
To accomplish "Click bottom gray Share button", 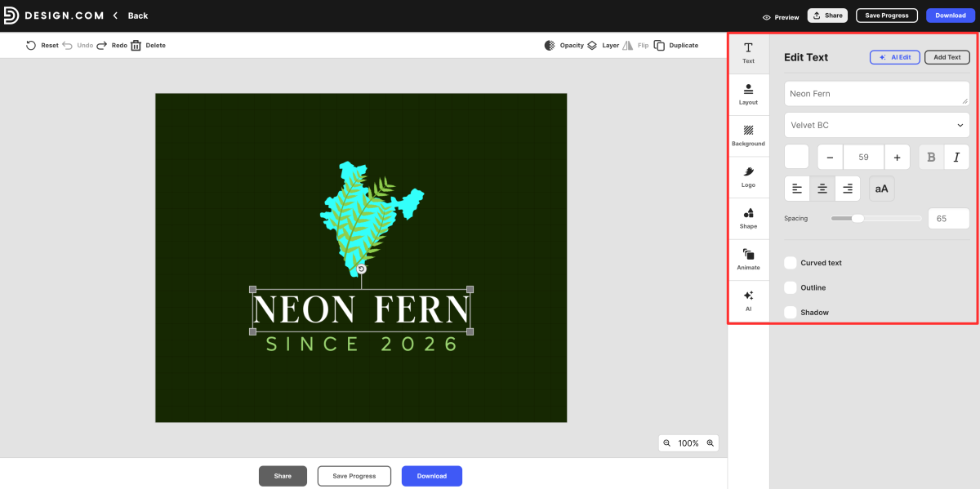I will tap(283, 476).
